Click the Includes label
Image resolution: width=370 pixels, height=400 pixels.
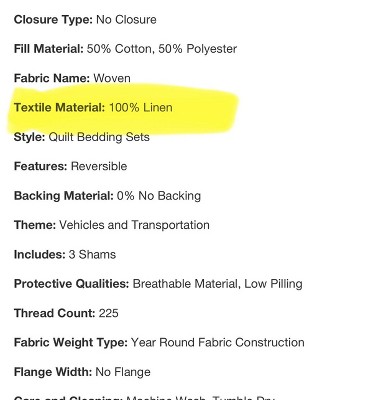pos(40,254)
